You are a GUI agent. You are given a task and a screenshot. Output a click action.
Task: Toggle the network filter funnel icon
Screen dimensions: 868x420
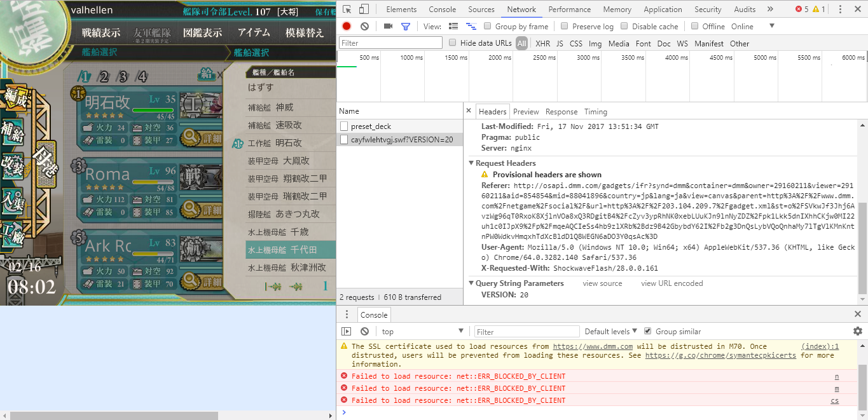pyautogui.click(x=406, y=26)
